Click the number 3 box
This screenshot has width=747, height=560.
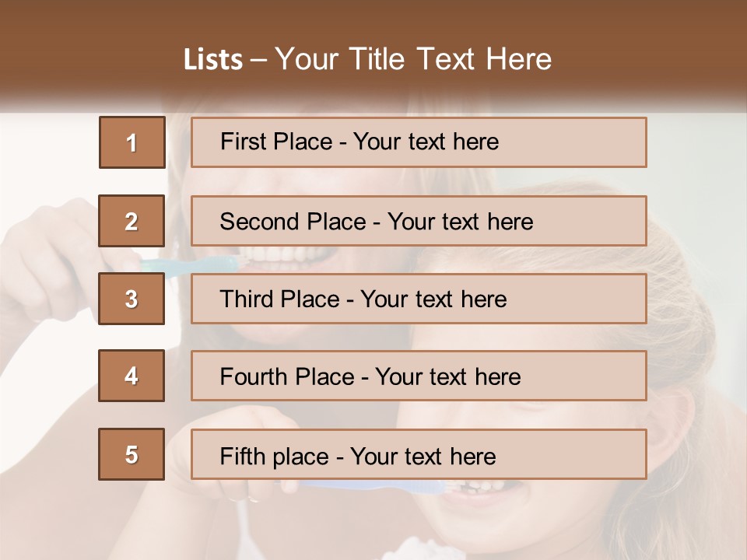132,299
